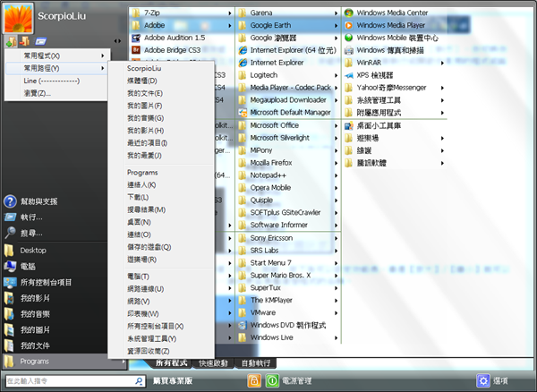The image size is (537, 392).
Task: Expand the VMware folder
Action: (x=288, y=313)
